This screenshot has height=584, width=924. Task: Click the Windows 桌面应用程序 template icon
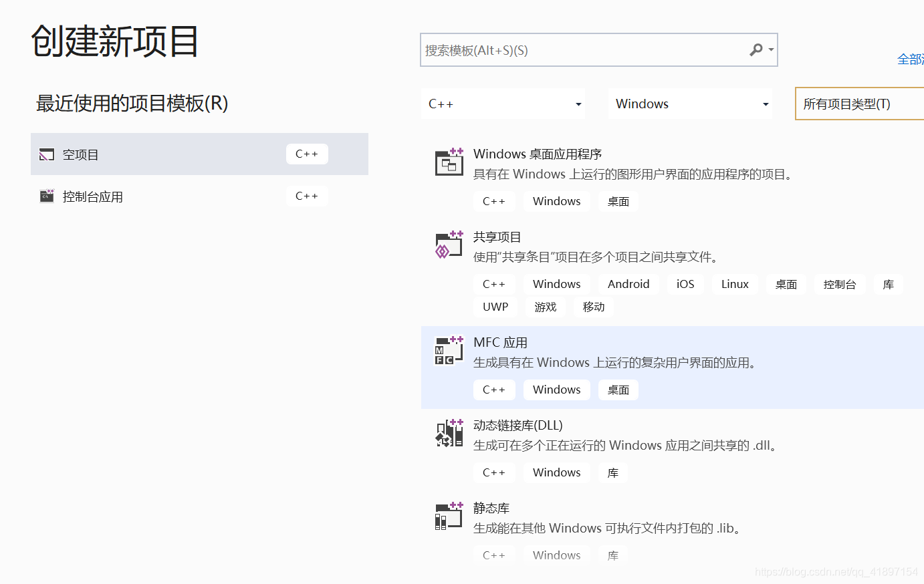449,162
